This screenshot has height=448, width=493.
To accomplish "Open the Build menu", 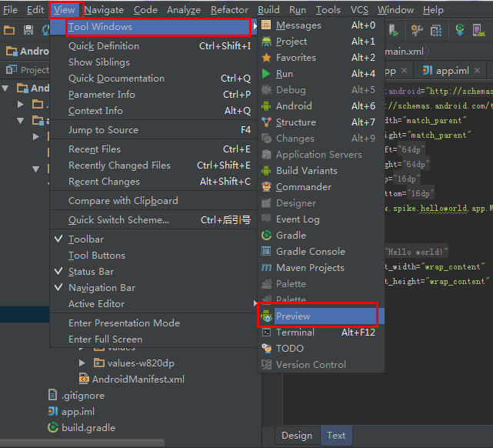I will 269,10.
